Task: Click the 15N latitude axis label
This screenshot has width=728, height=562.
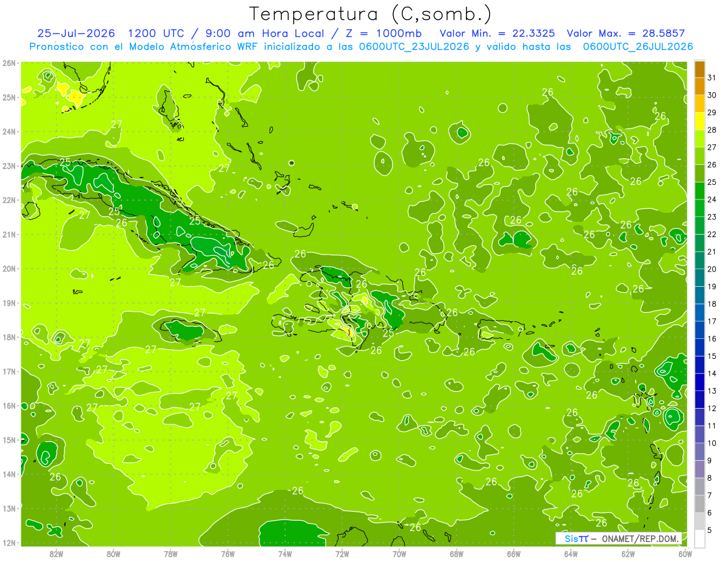Action: click(x=8, y=440)
